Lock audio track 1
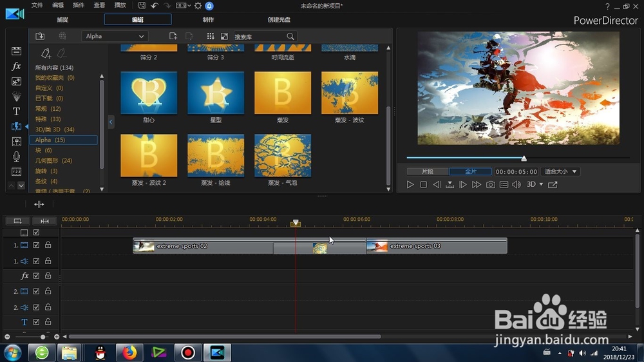The image size is (644, 362). tap(48, 260)
